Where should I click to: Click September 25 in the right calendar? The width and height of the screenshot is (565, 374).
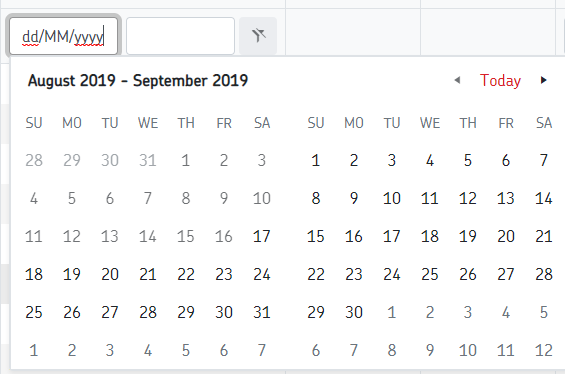(430, 274)
